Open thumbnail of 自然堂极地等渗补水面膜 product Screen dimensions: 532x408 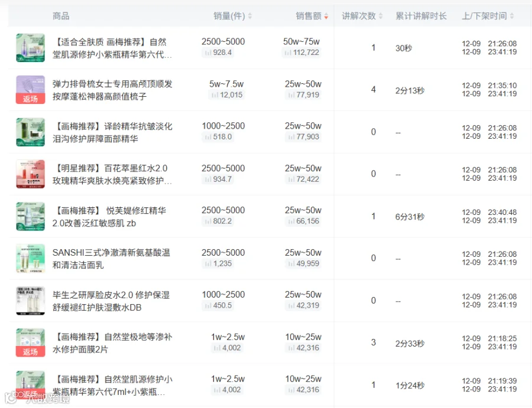click(31, 343)
